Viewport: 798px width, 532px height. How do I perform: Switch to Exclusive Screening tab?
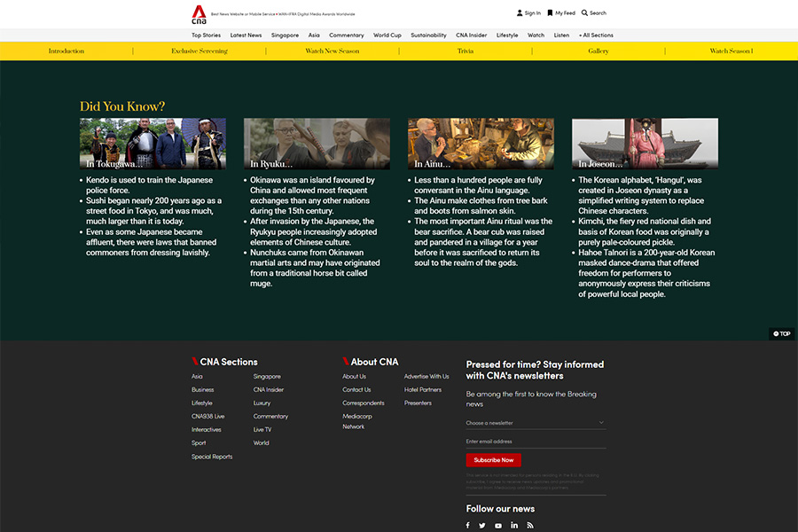coord(199,51)
